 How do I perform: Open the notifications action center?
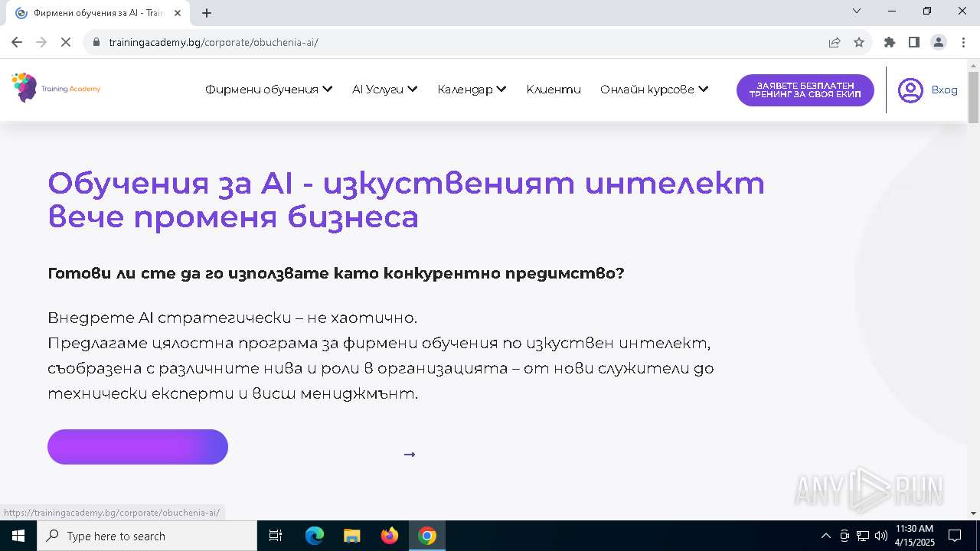click(x=955, y=536)
